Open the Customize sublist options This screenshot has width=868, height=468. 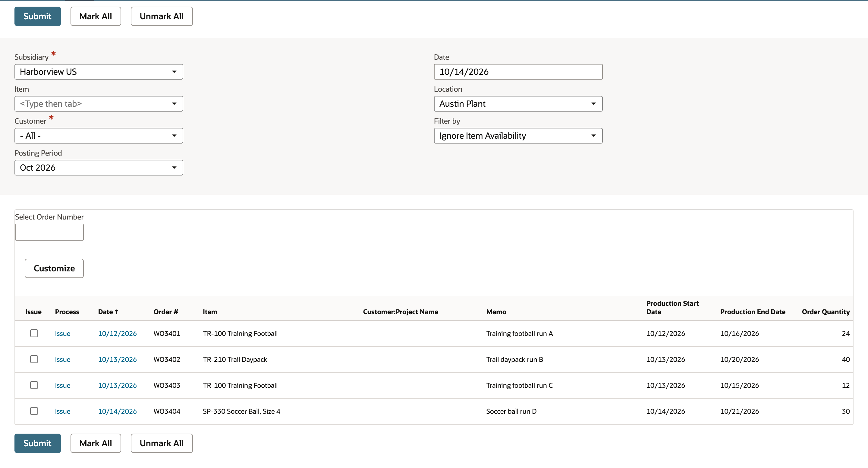[54, 268]
